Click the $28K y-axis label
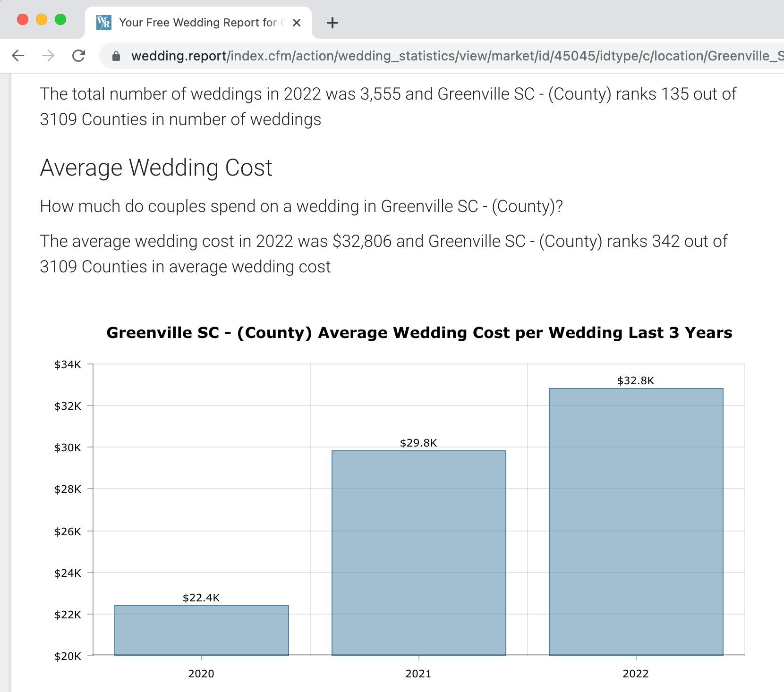The height and width of the screenshot is (692, 784). [x=68, y=489]
